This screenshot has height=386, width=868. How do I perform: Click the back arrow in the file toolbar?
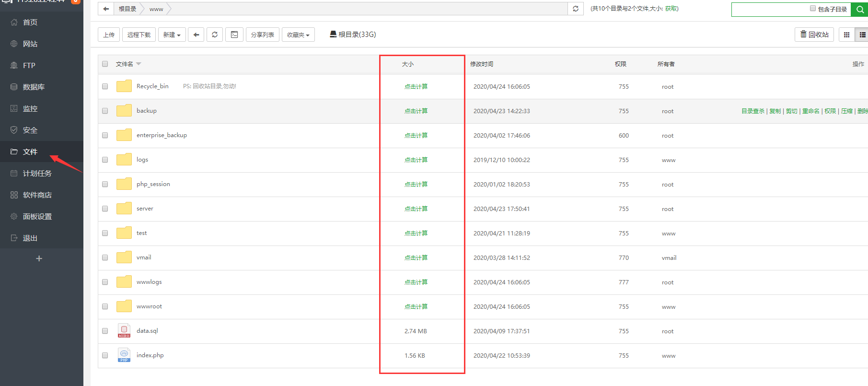pyautogui.click(x=196, y=35)
